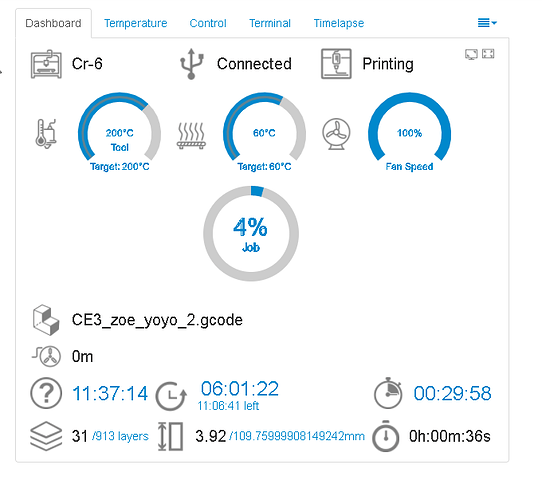
Task: Switch to the Temperature tab
Action: pyautogui.click(x=136, y=23)
